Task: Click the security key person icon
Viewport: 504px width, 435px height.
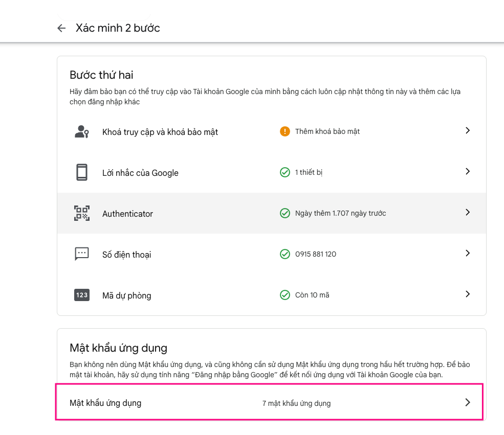Action: [82, 132]
